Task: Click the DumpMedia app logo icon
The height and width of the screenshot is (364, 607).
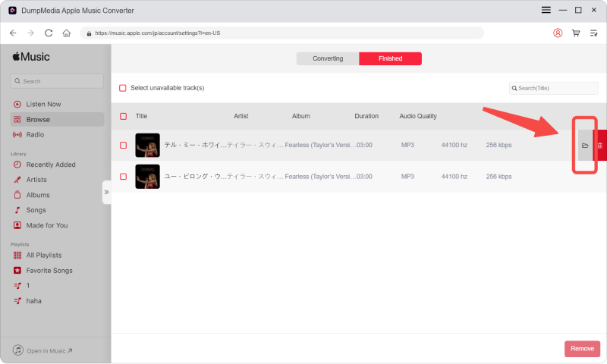Action: pos(12,11)
